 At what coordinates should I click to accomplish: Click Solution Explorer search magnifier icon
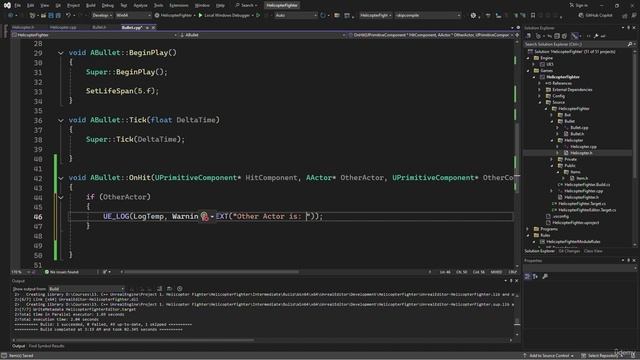pos(629,44)
